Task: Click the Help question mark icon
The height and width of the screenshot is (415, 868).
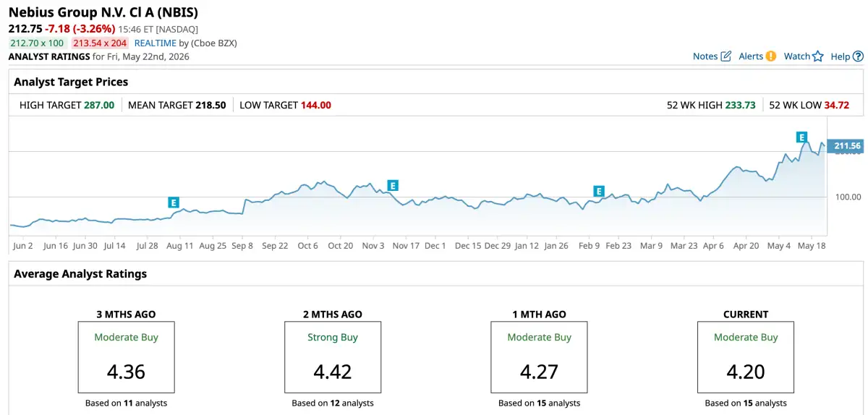Action: pos(858,56)
